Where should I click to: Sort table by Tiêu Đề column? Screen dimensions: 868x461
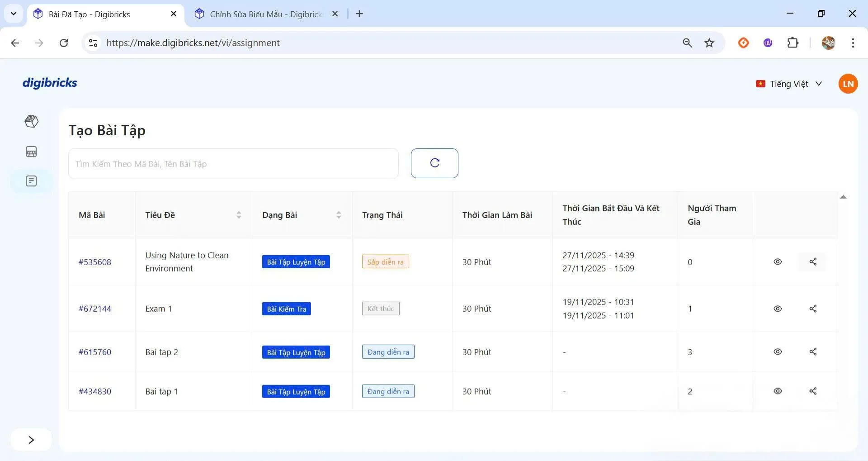(x=239, y=215)
